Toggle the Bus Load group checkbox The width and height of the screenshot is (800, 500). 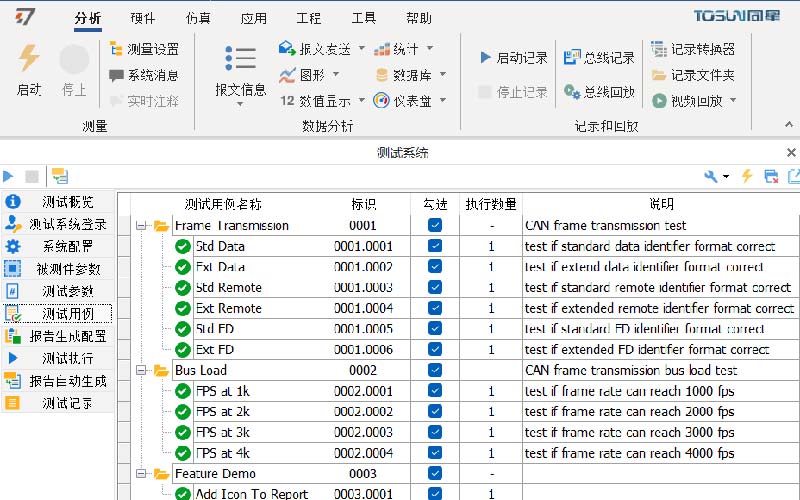(x=435, y=371)
